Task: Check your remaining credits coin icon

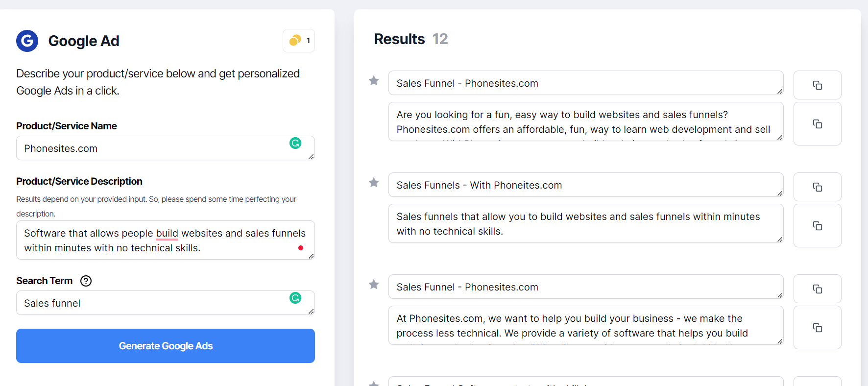Action: [295, 41]
